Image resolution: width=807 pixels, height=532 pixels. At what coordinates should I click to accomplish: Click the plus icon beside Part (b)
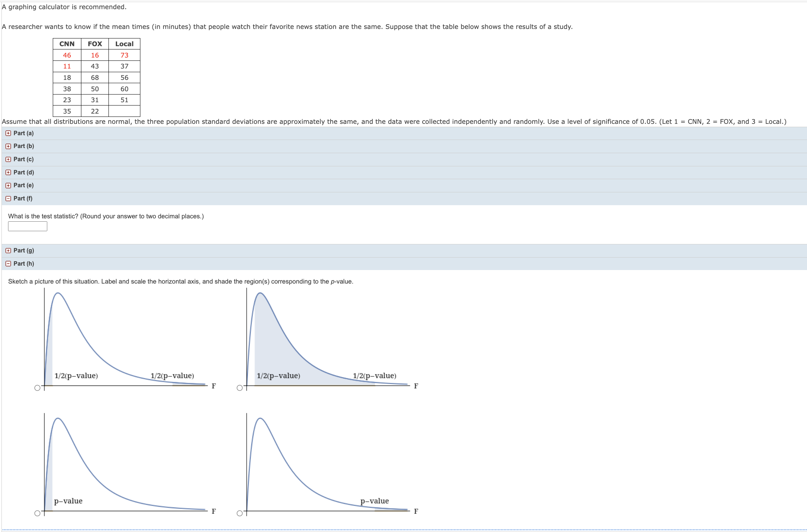(x=8, y=146)
